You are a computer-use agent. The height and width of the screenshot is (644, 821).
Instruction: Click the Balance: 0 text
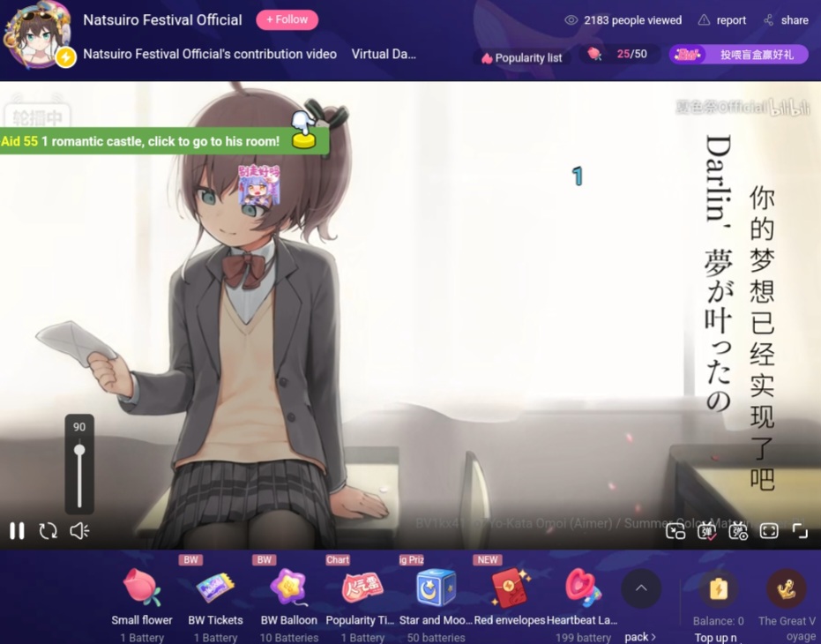click(719, 621)
